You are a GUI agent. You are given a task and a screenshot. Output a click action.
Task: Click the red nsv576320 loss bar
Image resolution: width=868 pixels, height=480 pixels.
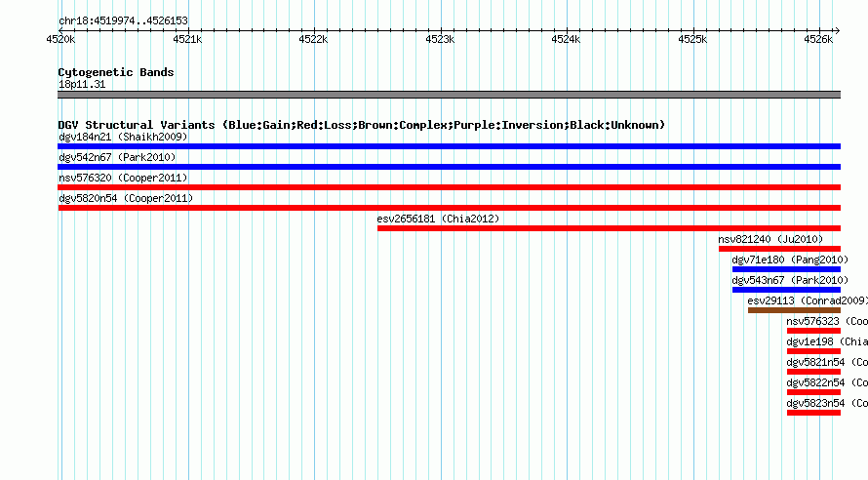(x=449, y=187)
